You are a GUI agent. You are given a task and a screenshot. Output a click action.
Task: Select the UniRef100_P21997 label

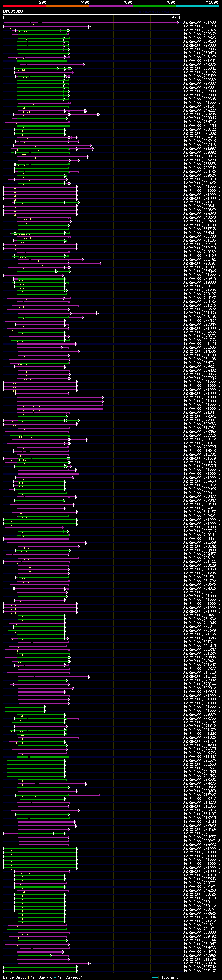[x=199, y=148]
